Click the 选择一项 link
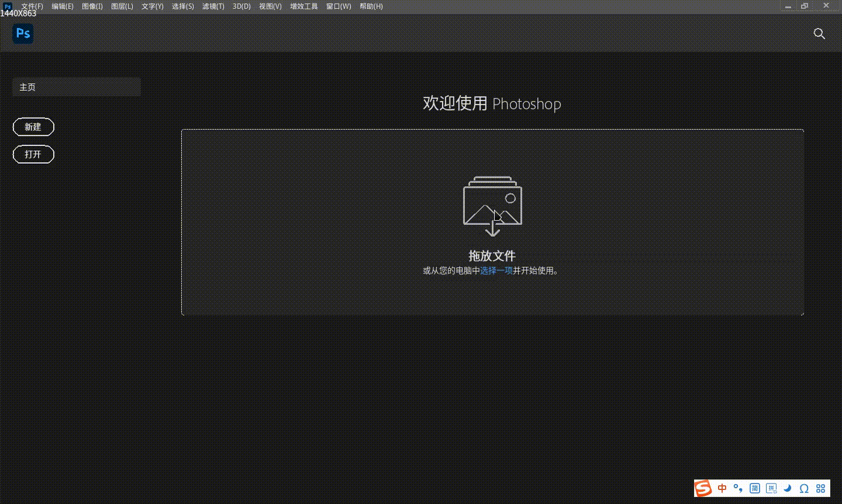 coord(496,271)
